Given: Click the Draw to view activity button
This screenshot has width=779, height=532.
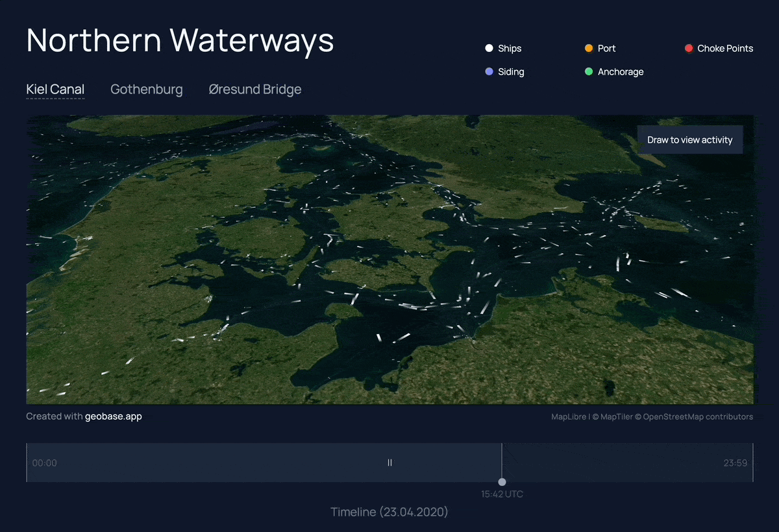Looking at the screenshot, I should tap(690, 139).
